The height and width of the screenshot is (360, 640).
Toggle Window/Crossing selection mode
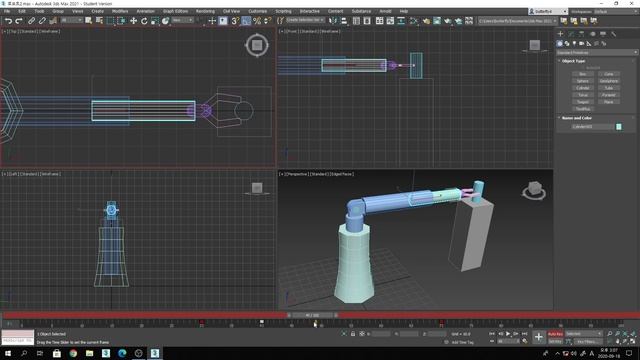[121, 20]
